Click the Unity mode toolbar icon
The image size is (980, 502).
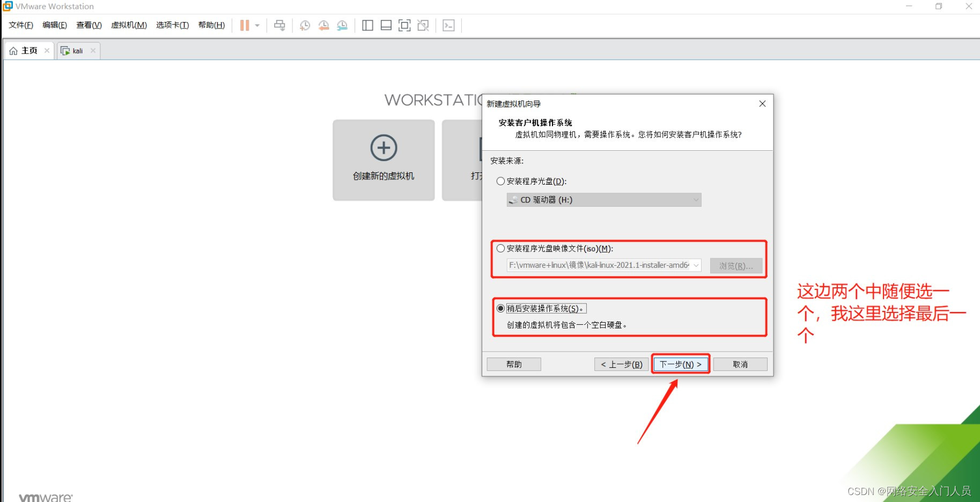[x=423, y=25]
